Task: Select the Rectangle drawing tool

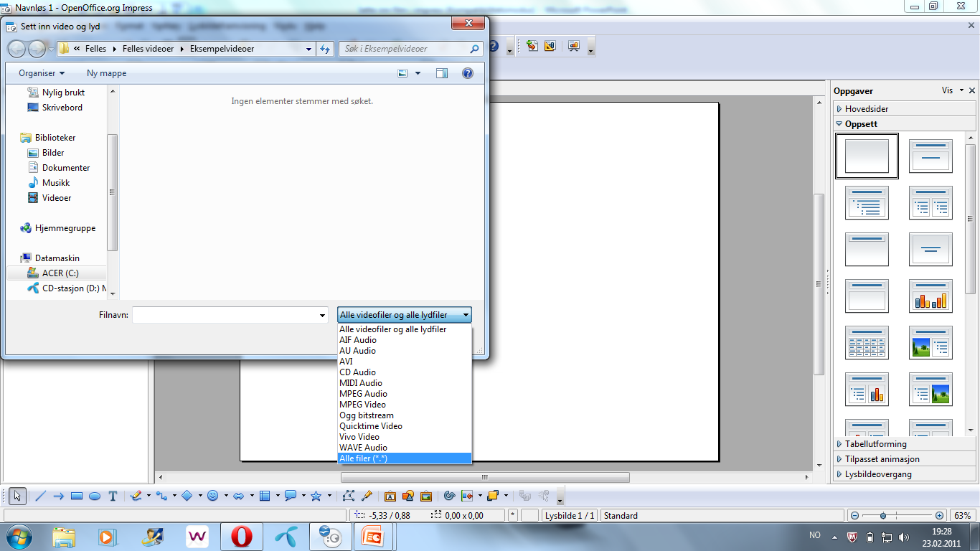Action: point(77,496)
